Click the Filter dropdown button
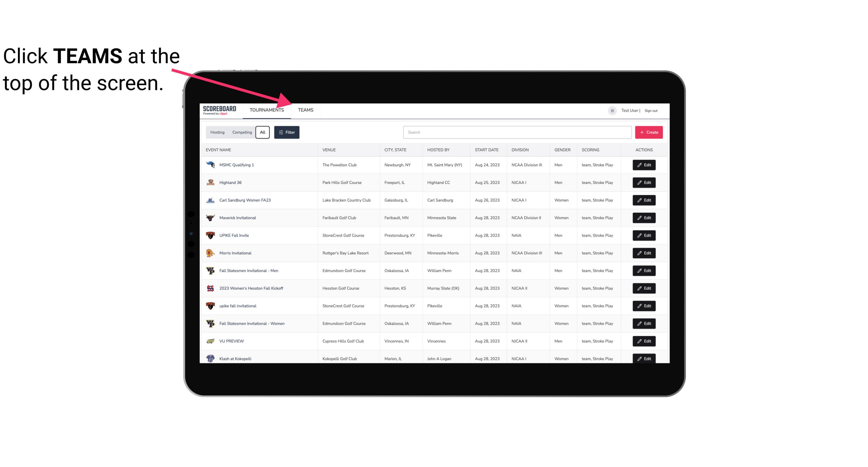 pos(286,132)
